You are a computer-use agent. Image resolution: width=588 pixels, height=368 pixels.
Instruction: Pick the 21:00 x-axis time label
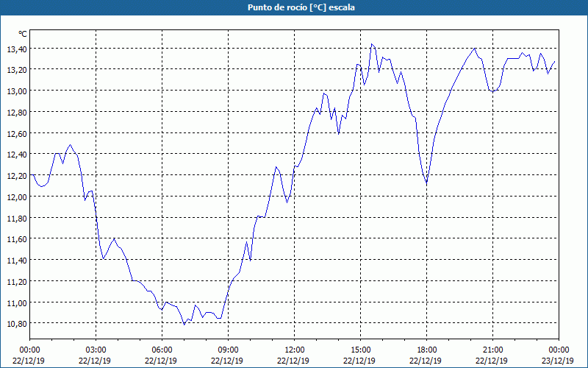pyautogui.click(x=492, y=350)
